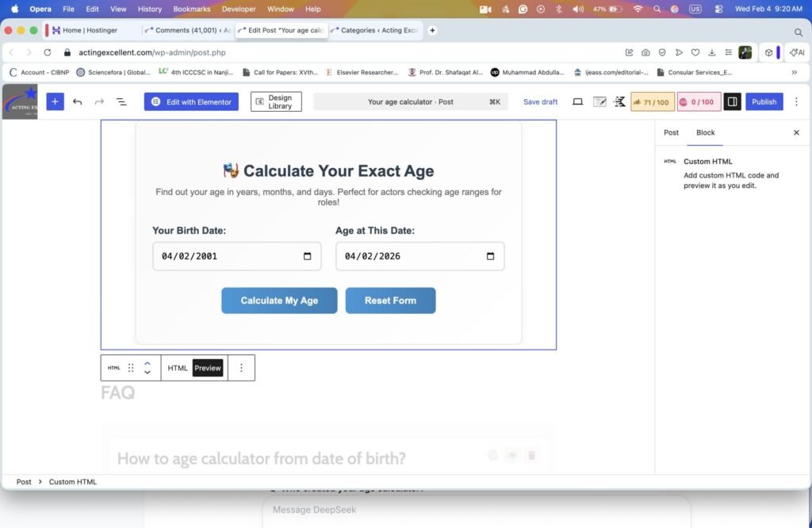Click the Custom HTML breadcrumb at the bottom

(x=72, y=481)
